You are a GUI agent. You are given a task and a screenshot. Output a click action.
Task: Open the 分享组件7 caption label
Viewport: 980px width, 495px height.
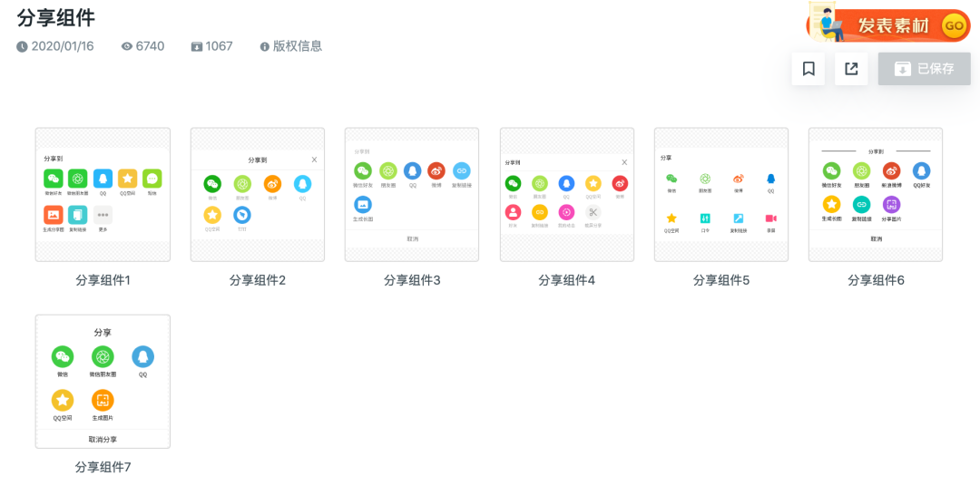(103, 467)
